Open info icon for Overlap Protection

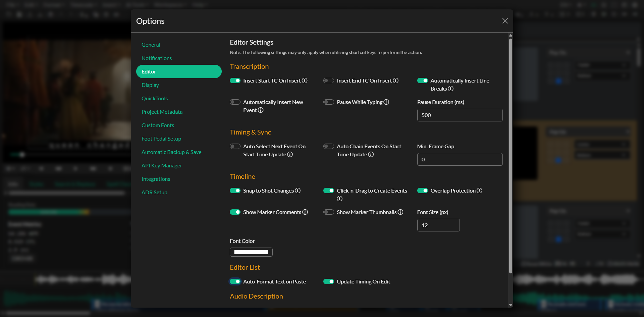tap(480, 191)
